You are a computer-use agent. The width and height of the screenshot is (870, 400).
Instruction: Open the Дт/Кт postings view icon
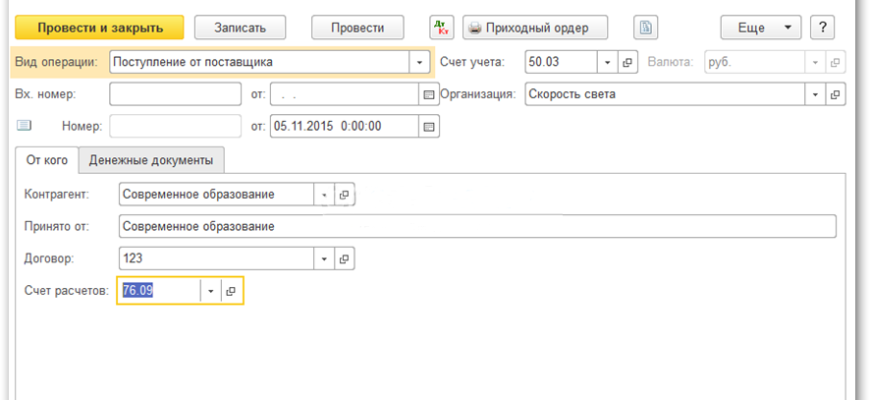click(x=441, y=27)
